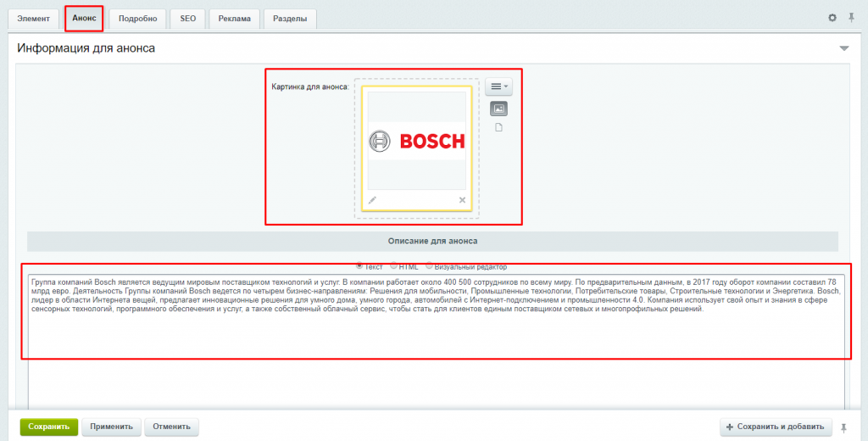The image size is (868, 441).
Task: Go to the Реклама tab
Action: tap(234, 19)
